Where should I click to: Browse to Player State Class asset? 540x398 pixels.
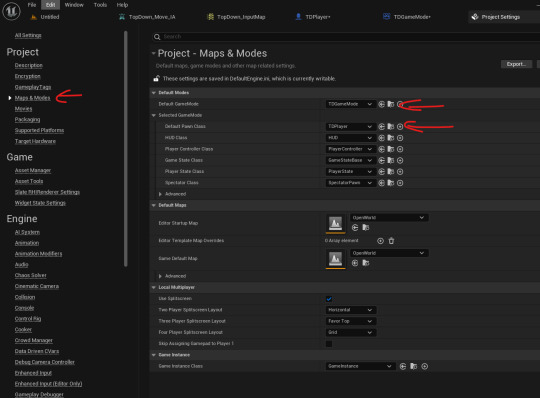[x=391, y=171]
